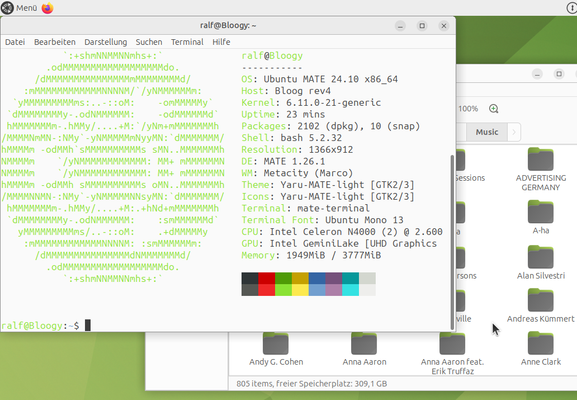Minimize the ralf@Bloogy terminal window
The height and width of the screenshot is (400, 577).
(400, 26)
